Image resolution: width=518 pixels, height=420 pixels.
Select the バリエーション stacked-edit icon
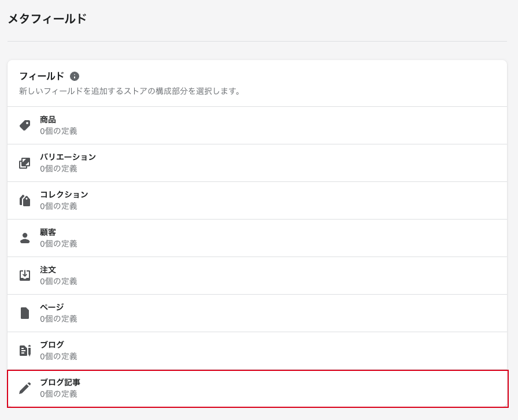25,163
